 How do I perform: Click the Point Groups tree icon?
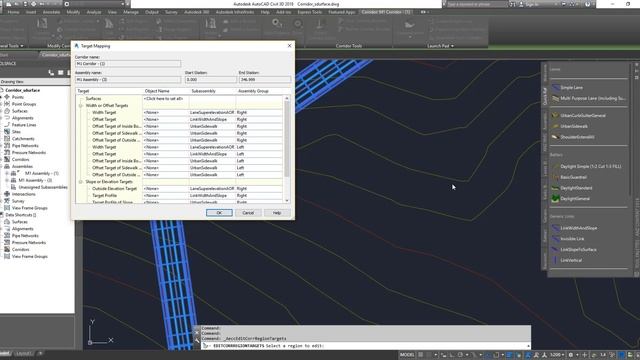coord(7,104)
